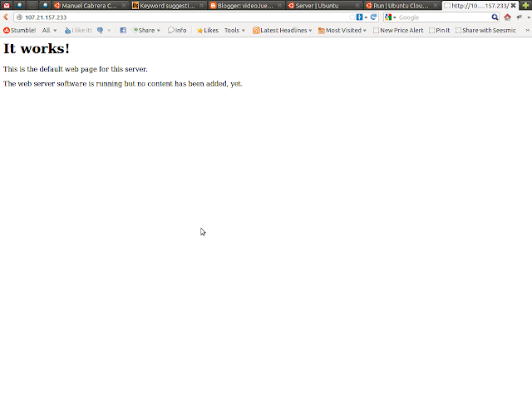
Task: Go to the home page icon
Action: tap(507, 17)
